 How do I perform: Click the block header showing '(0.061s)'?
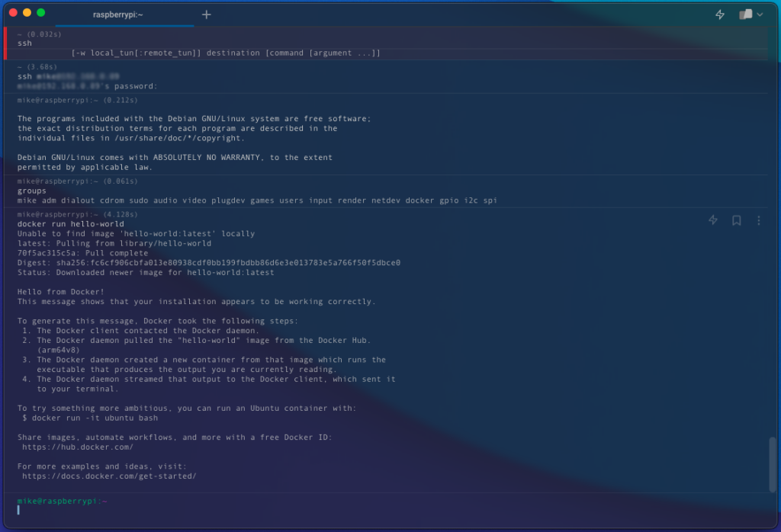click(77, 181)
